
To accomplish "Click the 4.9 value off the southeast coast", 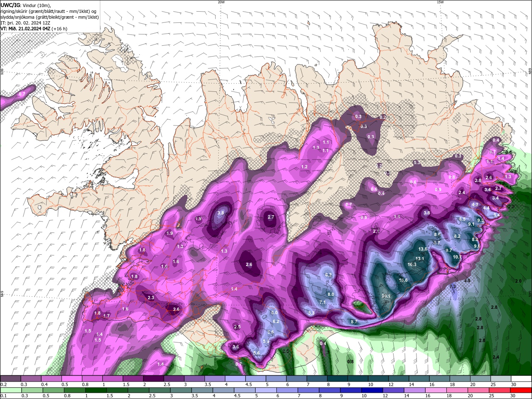I will pyautogui.click(x=467, y=281).
